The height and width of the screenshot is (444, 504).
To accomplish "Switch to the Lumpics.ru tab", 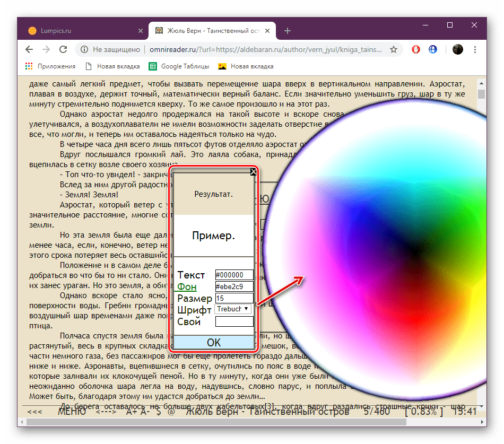I will [x=83, y=31].
